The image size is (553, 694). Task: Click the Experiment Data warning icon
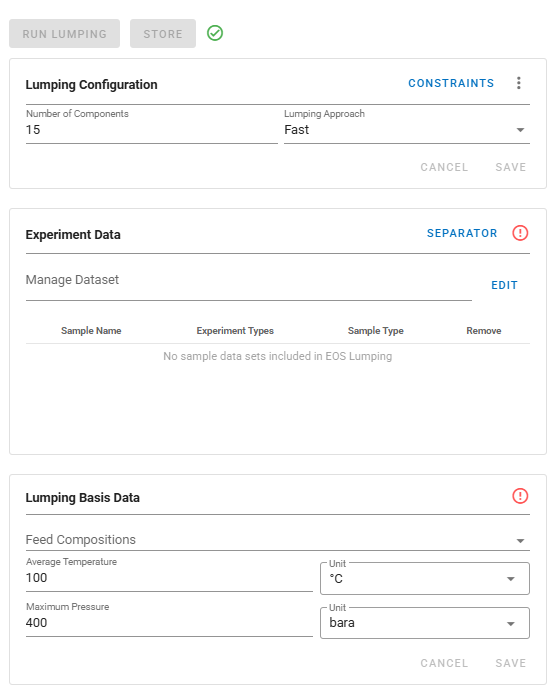[x=520, y=233]
